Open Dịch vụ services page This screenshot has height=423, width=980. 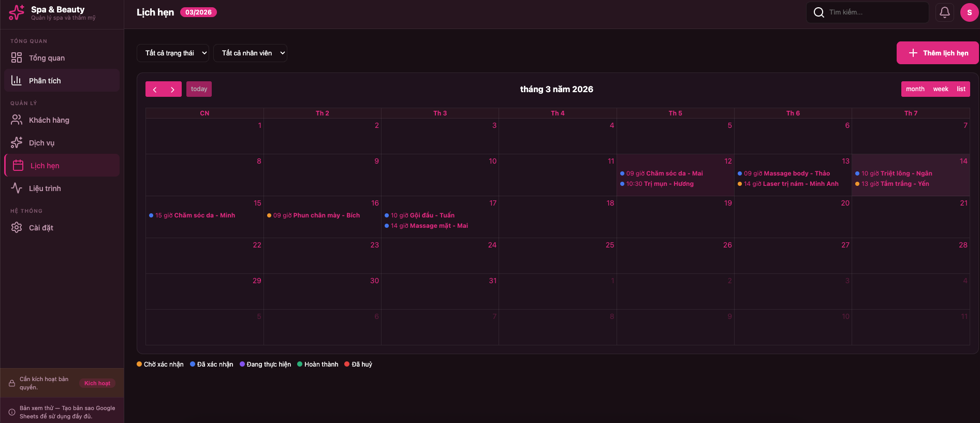coord(41,143)
